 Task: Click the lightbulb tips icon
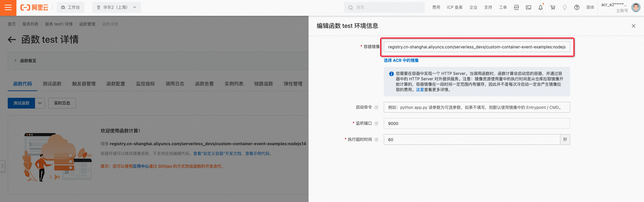coord(565,7)
